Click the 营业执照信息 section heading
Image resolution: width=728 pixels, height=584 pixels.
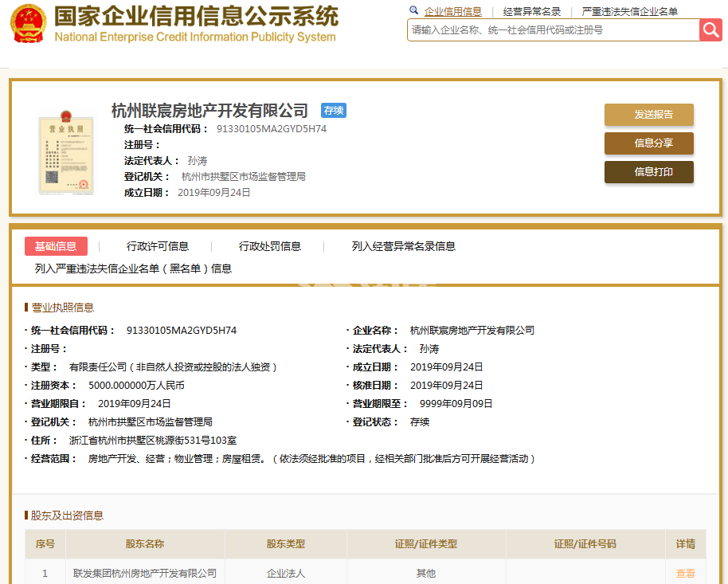(x=63, y=308)
